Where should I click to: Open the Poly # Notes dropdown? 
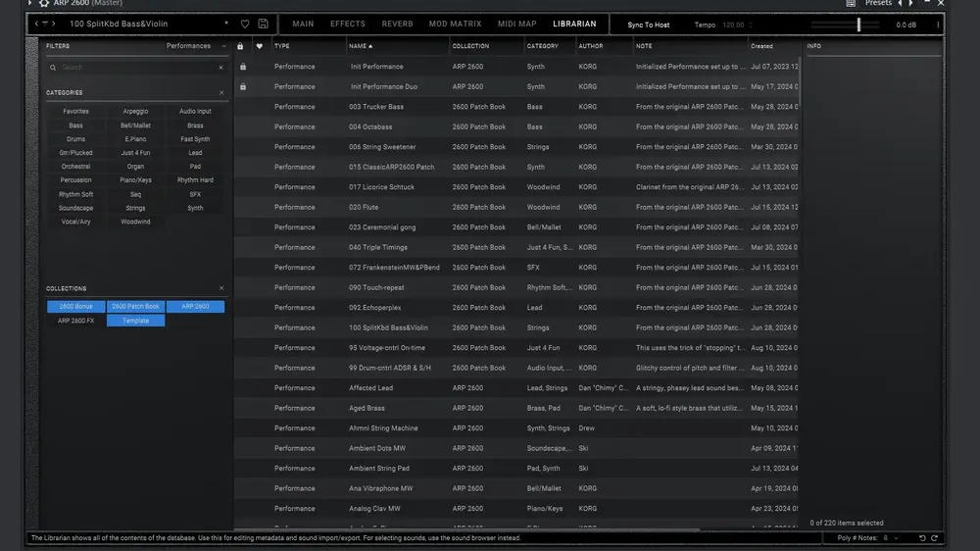891,538
